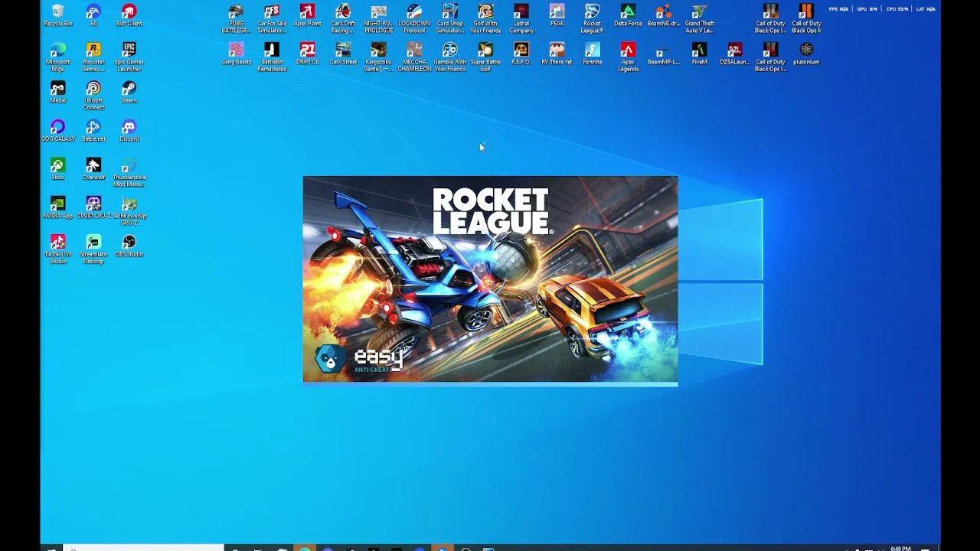Select Gamble With Your Friends icon
Viewport: 980px width, 551px height.
coord(449,57)
